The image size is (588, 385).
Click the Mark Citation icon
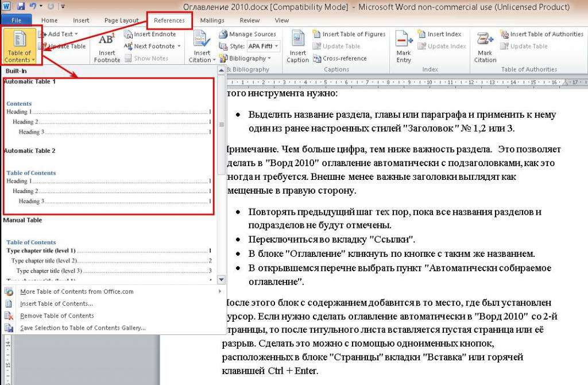tap(485, 39)
